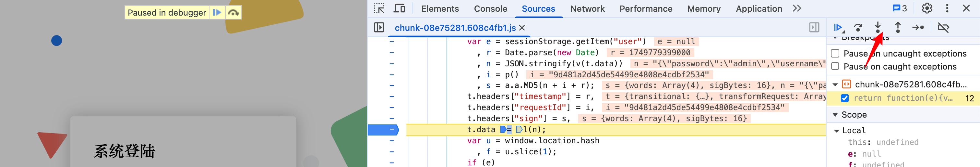Click the 系统登陆 heading on the page
This screenshot has height=167, width=980.
tap(125, 151)
